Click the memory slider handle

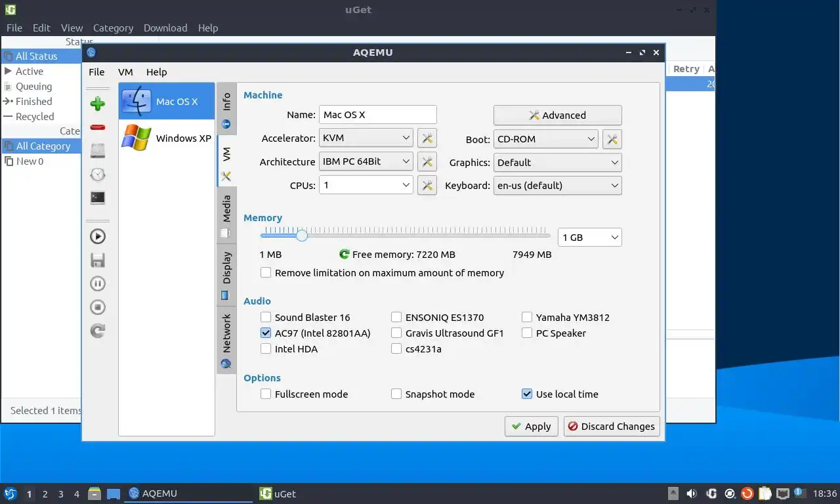(x=301, y=236)
